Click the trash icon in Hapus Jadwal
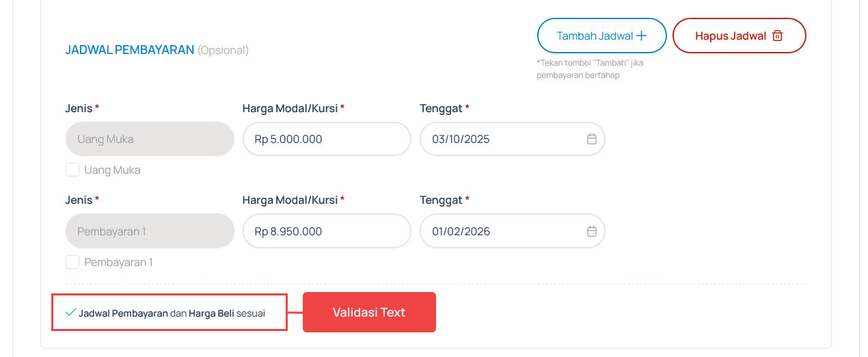The height and width of the screenshot is (357, 868). pyautogui.click(x=777, y=36)
